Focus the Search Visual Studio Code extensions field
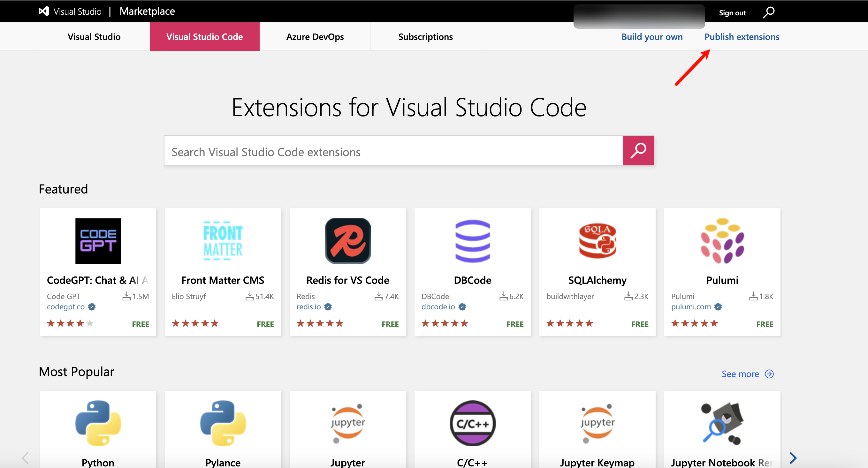The height and width of the screenshot is (468, 868). [x=393, y=151]
